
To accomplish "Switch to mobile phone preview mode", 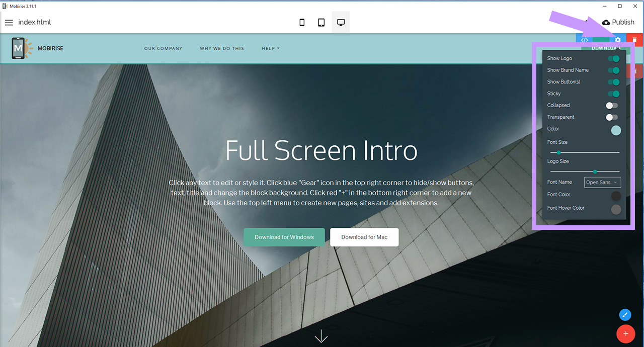I will click(x=302, y=22).
